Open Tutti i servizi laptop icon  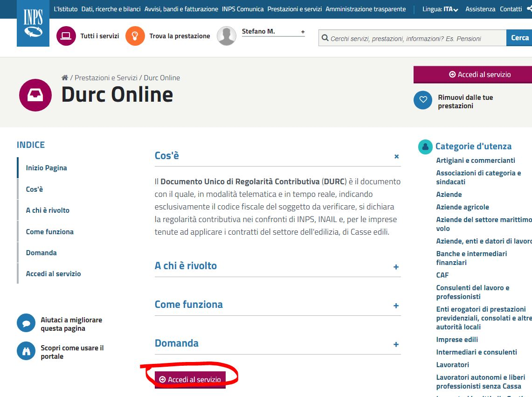point(66,36)
